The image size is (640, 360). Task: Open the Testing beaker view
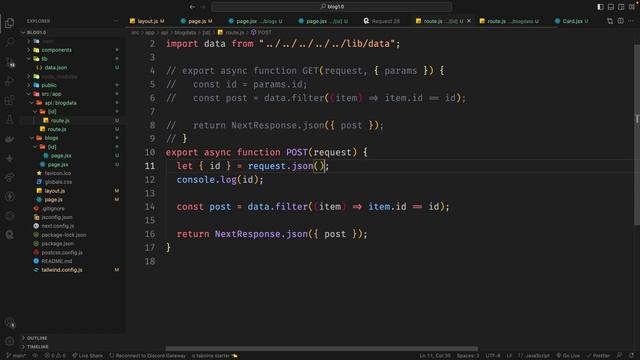pyautogui.click(x=9, y=120)
